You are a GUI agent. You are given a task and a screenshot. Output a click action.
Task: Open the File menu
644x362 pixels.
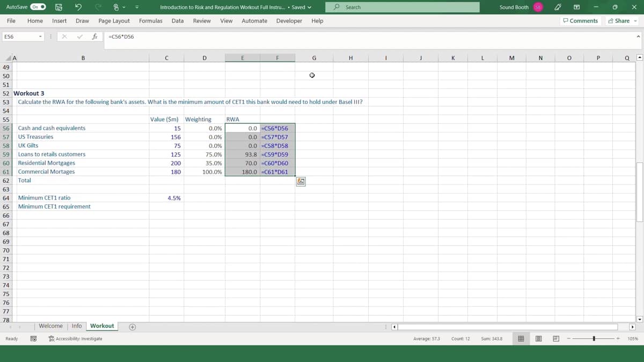coord(11,21)
